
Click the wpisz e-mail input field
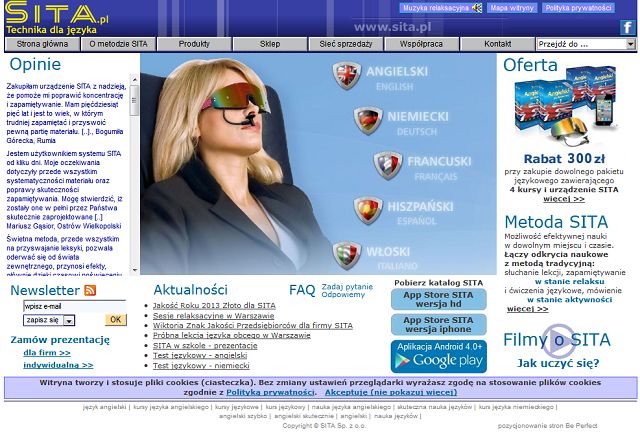click(x=75, y=306)
